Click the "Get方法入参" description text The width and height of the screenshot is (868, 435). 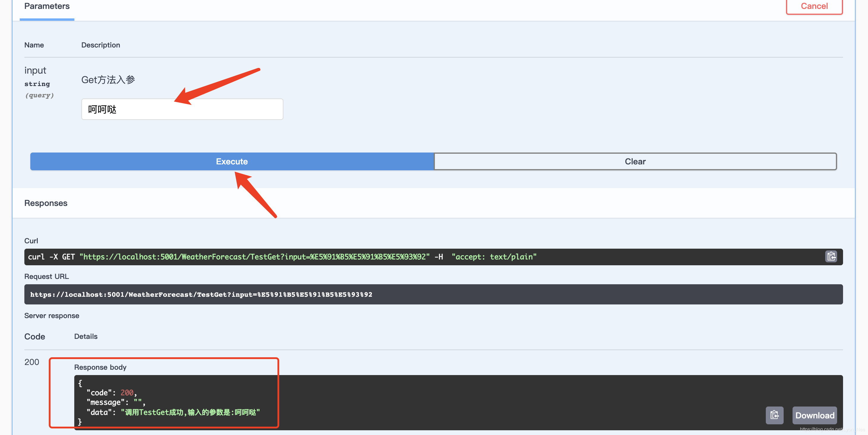pos(108,80)
